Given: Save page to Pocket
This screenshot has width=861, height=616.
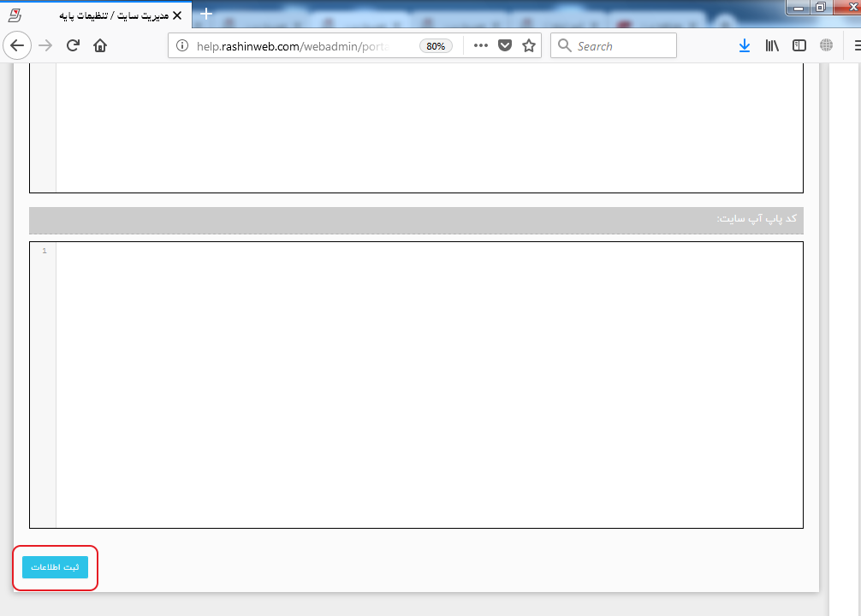Looking at the screenshot, I should pyautogui.click(x=505, y=45).
